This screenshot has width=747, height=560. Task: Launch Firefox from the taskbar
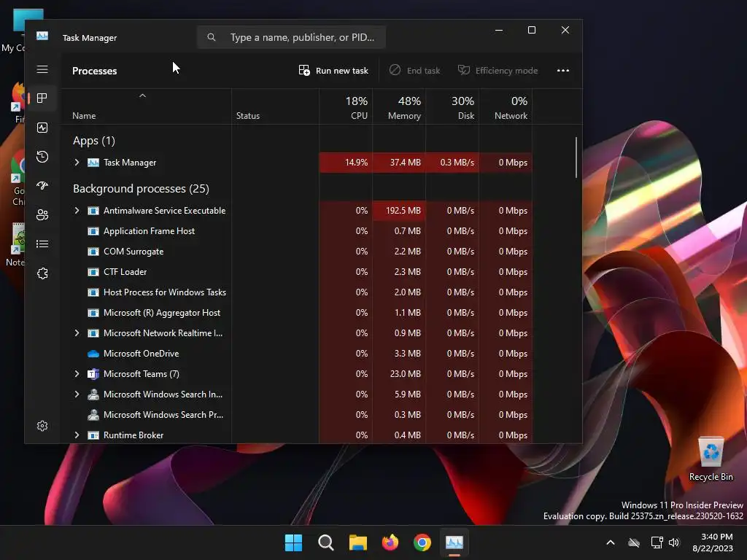tap(390, 542)
